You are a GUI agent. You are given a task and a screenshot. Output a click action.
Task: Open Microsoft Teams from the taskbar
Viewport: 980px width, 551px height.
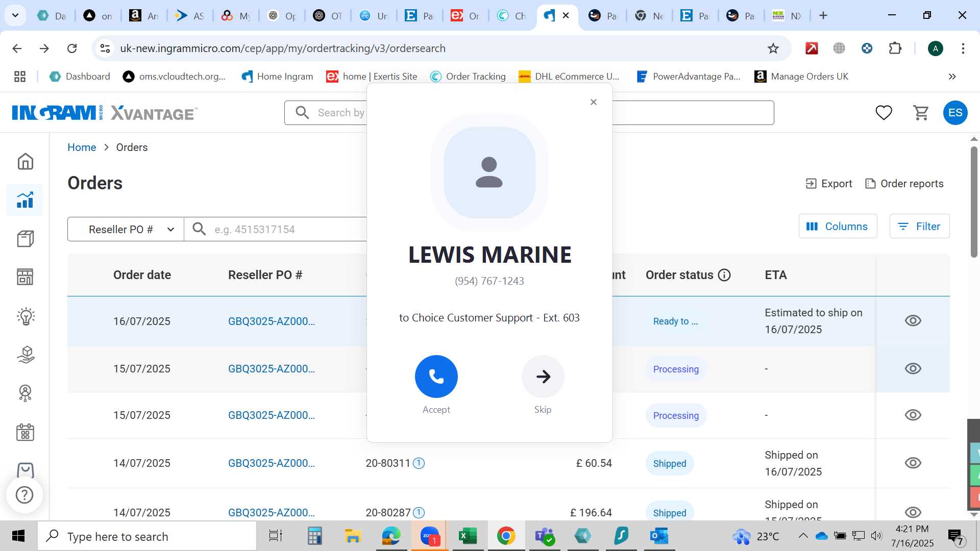pyautogui.click(x=544, y=536)
